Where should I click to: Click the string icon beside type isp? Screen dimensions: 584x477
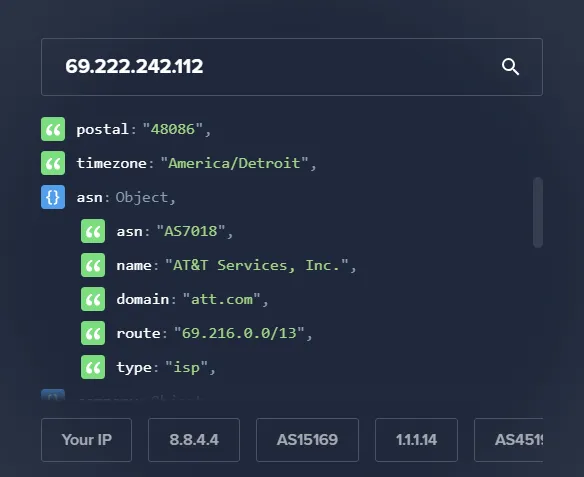[x=93, y=367]
